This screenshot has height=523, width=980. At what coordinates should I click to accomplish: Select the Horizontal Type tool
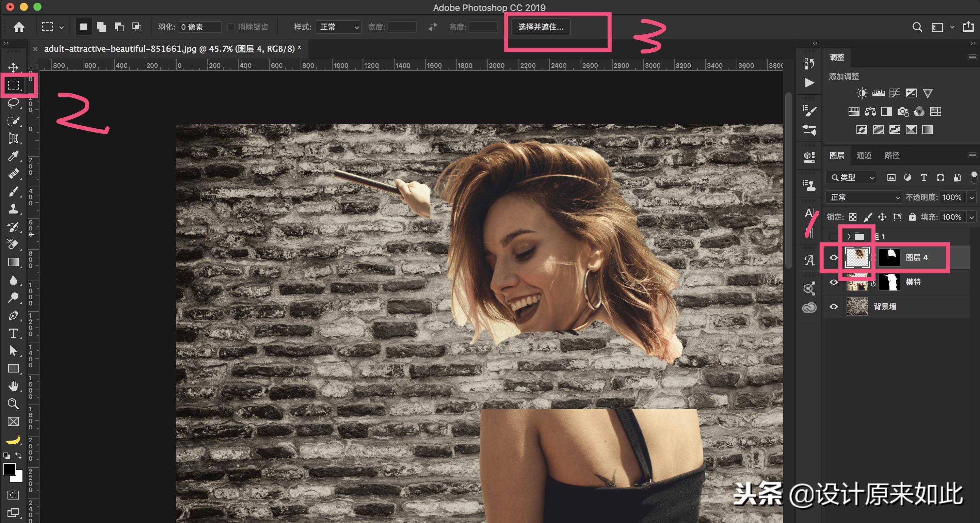coord(13,333)
